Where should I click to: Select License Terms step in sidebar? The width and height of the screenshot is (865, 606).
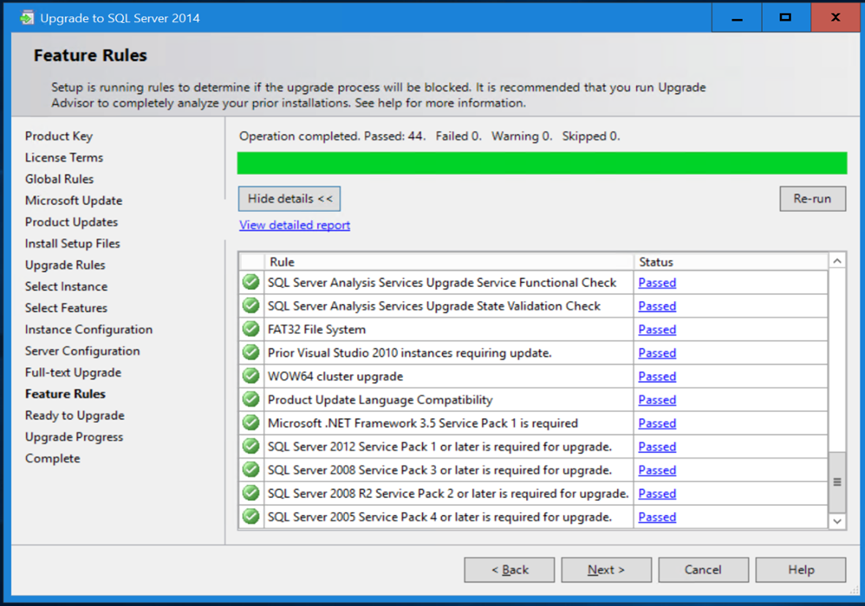64,158
